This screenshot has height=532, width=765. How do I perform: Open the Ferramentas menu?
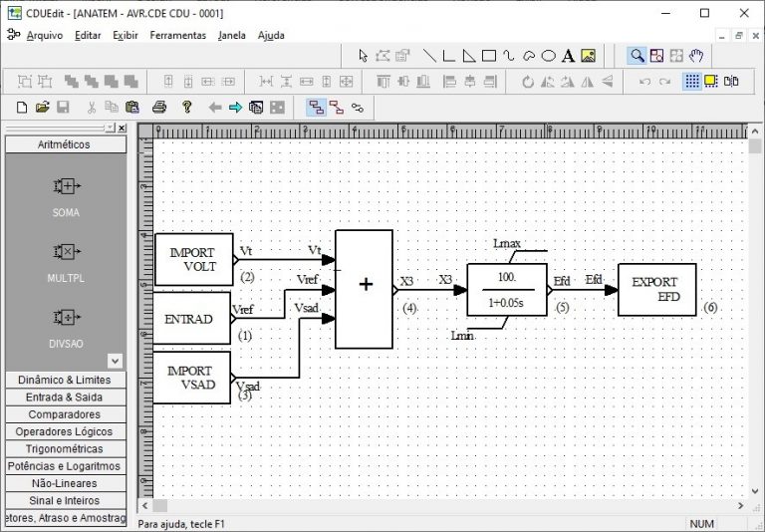click(x=177, y=35)
